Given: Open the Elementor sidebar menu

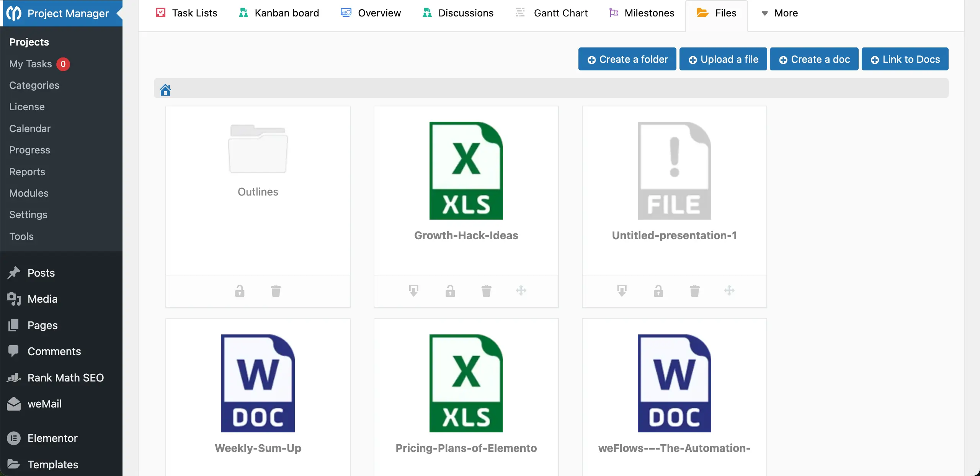Looking at the screenshot, I should (x=52, y=438).
